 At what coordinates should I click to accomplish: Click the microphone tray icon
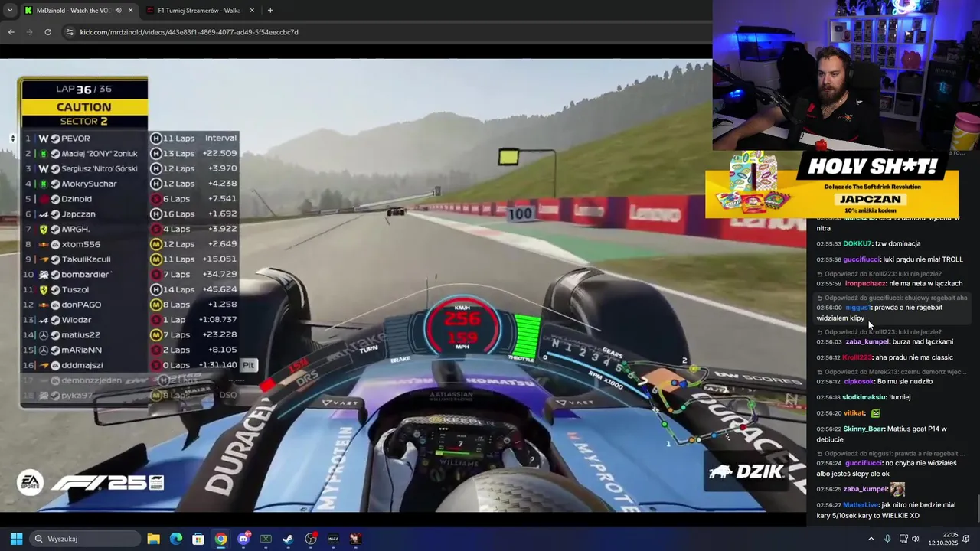pyautogui.click(x=887, y=539)
